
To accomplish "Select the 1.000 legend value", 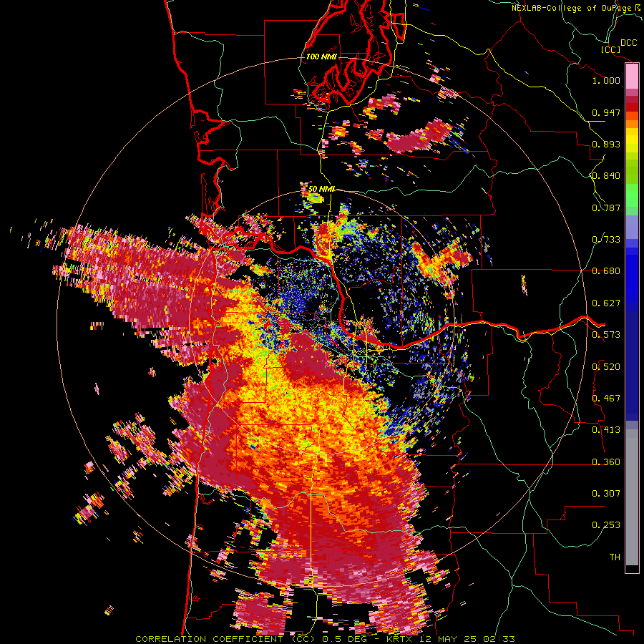I will pos(606,80).
